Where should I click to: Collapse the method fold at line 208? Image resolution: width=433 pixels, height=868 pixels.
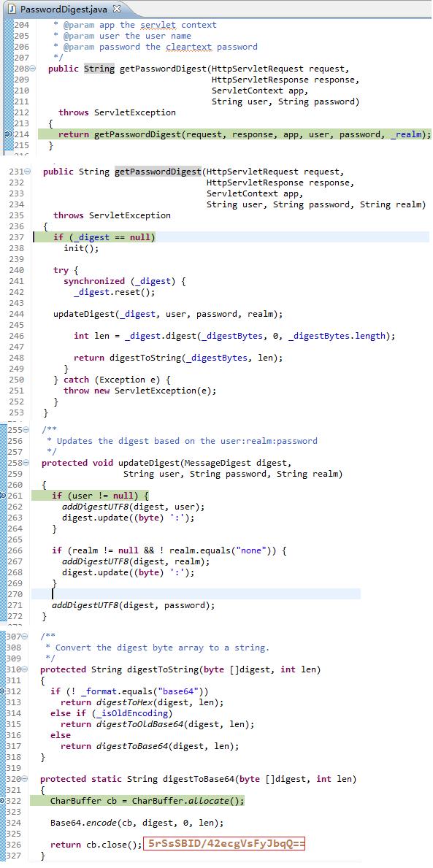[33, 69]
